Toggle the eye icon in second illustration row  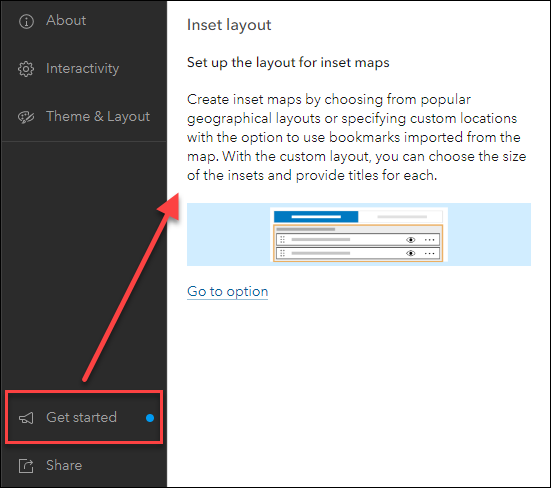coord(410,253)
